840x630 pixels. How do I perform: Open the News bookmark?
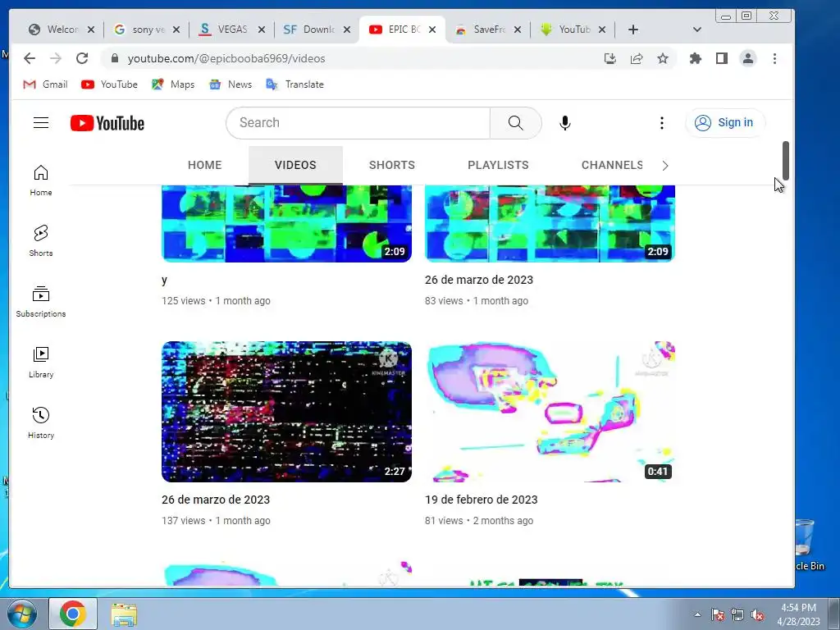(231, 84)
